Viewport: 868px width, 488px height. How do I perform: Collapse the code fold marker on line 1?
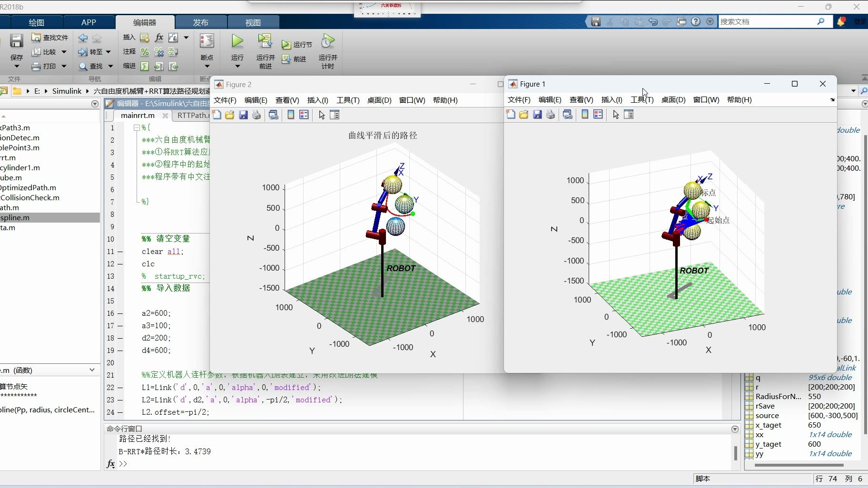[x=137, y=128]
